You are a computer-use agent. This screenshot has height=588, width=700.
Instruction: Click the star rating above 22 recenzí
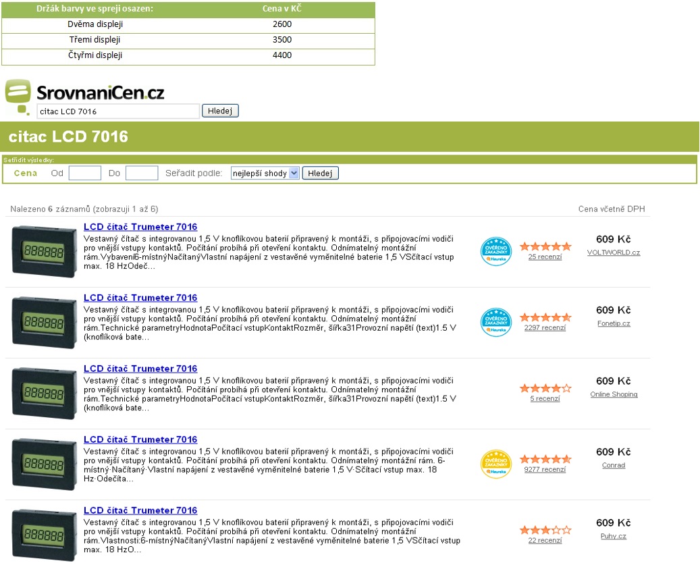point(545,530)
